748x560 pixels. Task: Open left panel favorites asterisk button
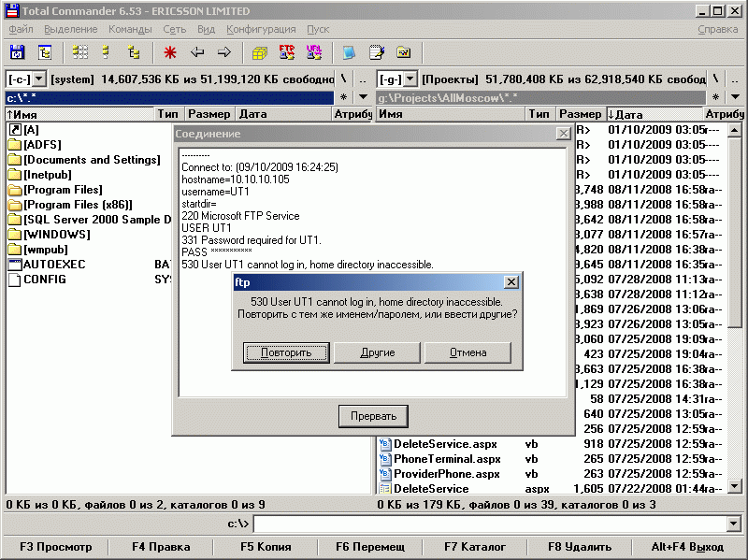pyautogui.click(x=343, y=97)
